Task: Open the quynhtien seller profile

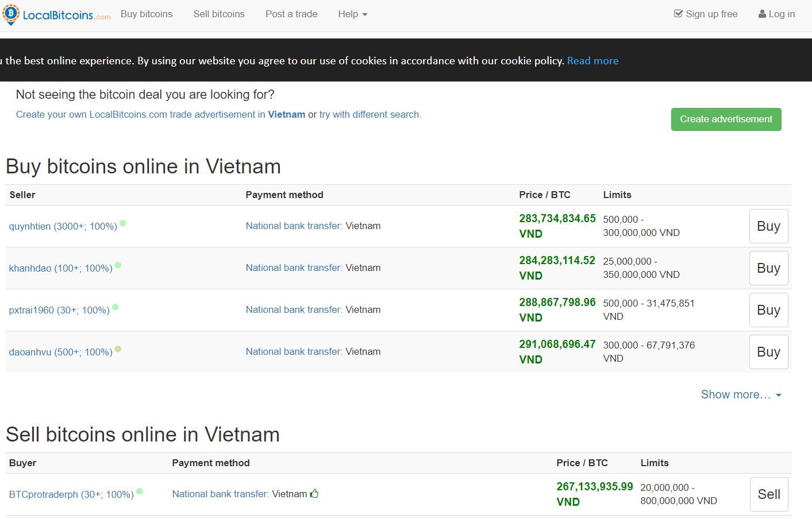Action: pos(63,226)
